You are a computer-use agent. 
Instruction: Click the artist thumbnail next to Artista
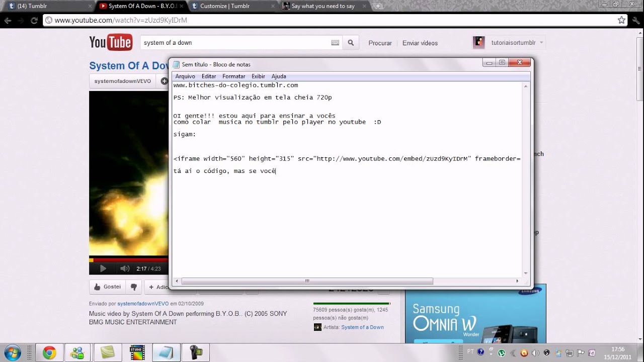click(317, 327)
